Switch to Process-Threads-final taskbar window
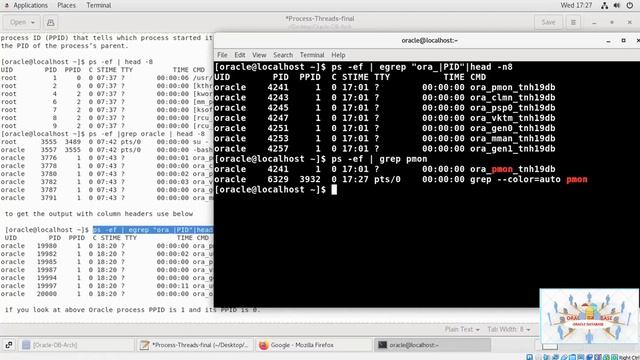Screen dimensions: 640x360 pyautogui.click(x=195, y=345)
